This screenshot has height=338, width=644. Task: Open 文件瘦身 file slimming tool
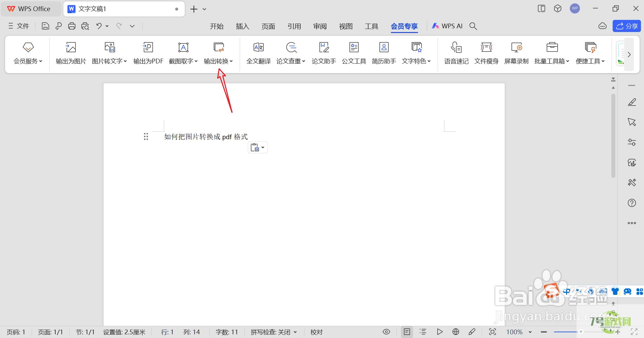(486, 54)
